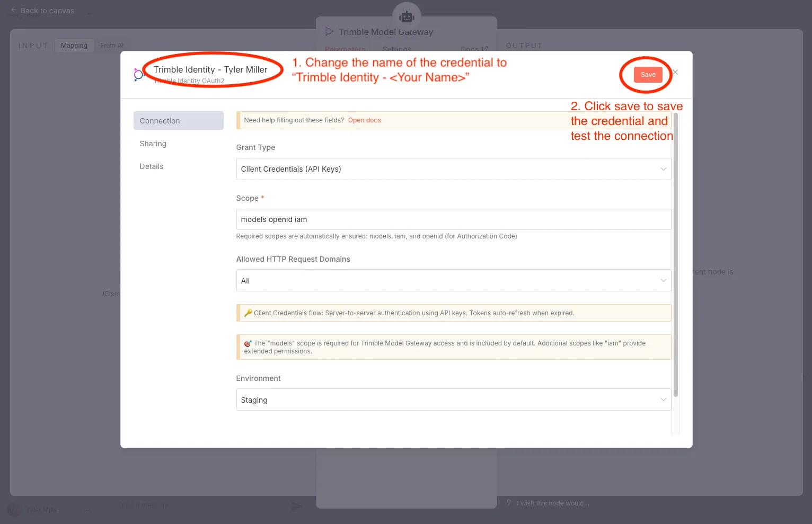Click Back to canvas in background window
The width and height of the screenshot is (812, 524).
click(47, 11)
